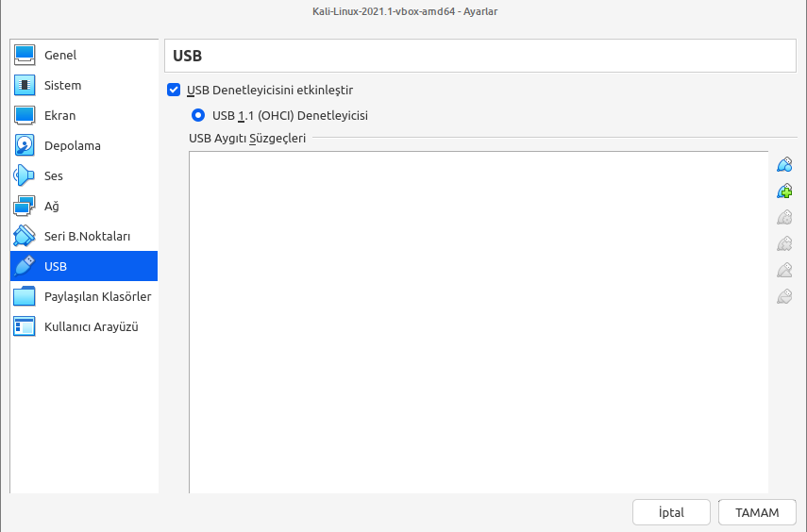Click the move filter up icon
The image size is (807, 532).
783,271
